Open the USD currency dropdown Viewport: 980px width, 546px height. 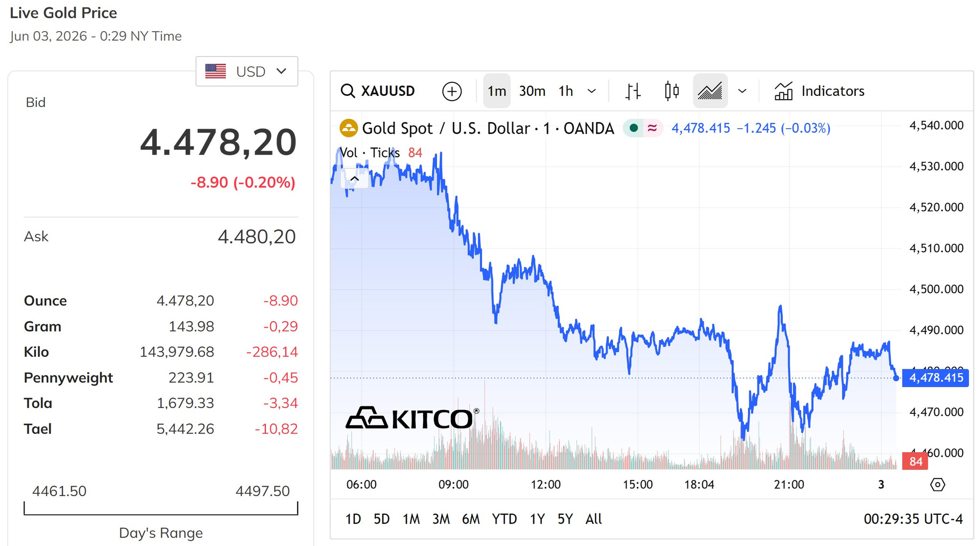pos(247,71)
